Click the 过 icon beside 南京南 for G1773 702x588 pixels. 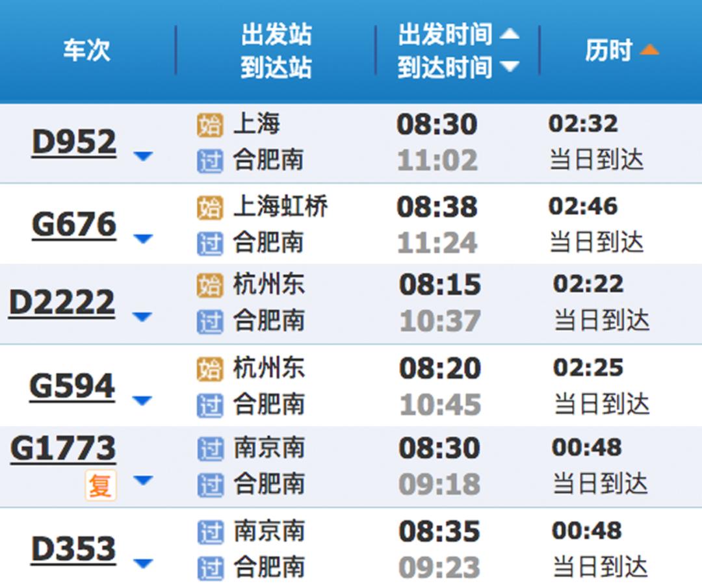(x=210, y=449)
